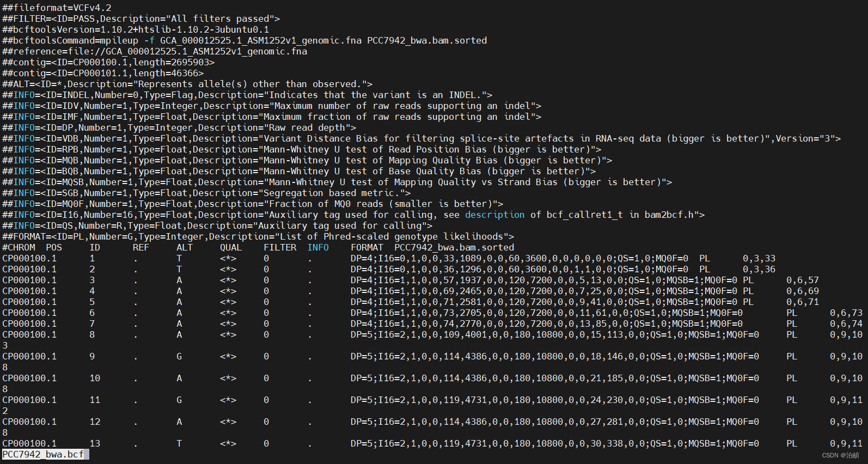This screenshot has height=464, width=868.
Task: Click the PL value 0,6,74
Action: [846, 323]
